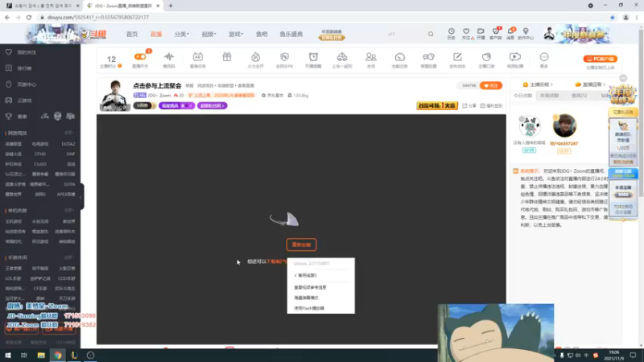Open the speedometer task icon
Image resolution: width=644 pixels, height=362 pixels.
click(x=399, y=56)
